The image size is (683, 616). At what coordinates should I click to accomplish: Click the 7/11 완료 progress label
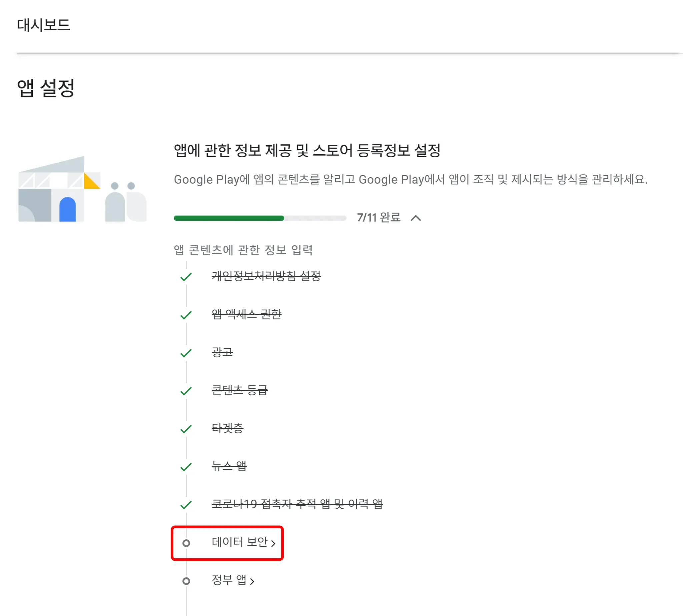point(379,218)
